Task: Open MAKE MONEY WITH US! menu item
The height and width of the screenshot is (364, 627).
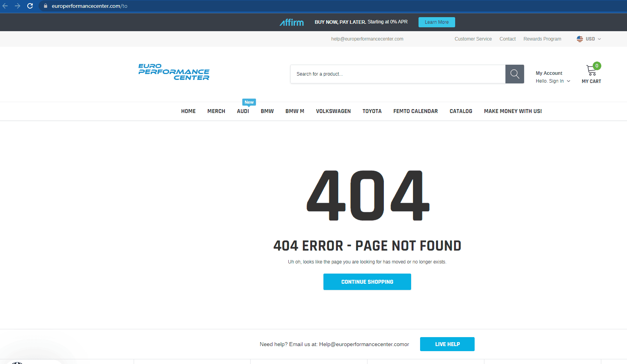Action: click(513, 111)
